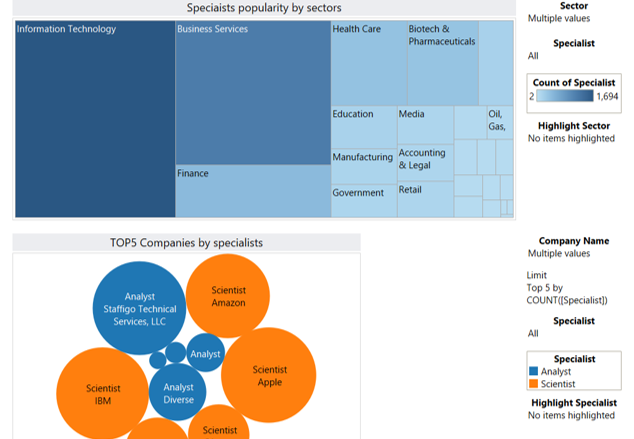
Task: Click the blue Analyst legend swatch
Action: coord(533,371)
